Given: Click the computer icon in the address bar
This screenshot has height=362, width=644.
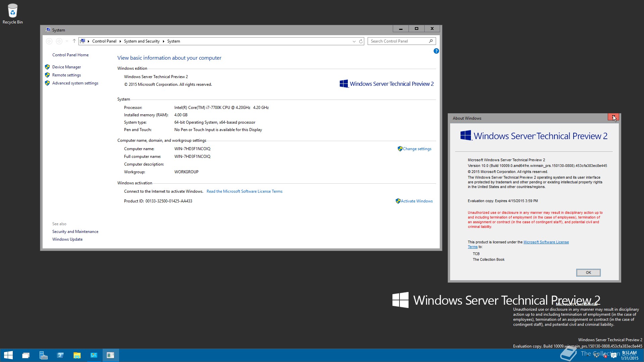Looking at the screenshot, I should [83, 41].
